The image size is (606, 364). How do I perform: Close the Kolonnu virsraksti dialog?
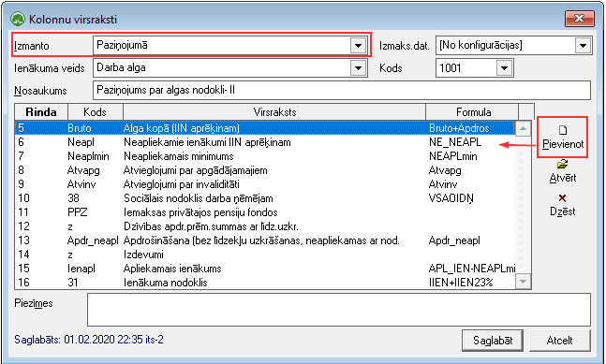(580, 19)
